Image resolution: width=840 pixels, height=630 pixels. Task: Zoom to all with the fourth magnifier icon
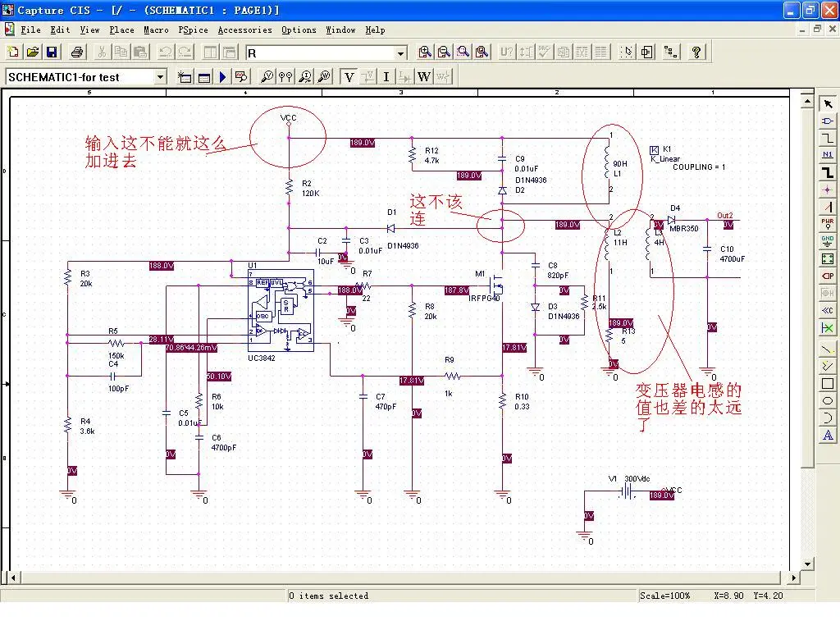[x=482, y=52]
